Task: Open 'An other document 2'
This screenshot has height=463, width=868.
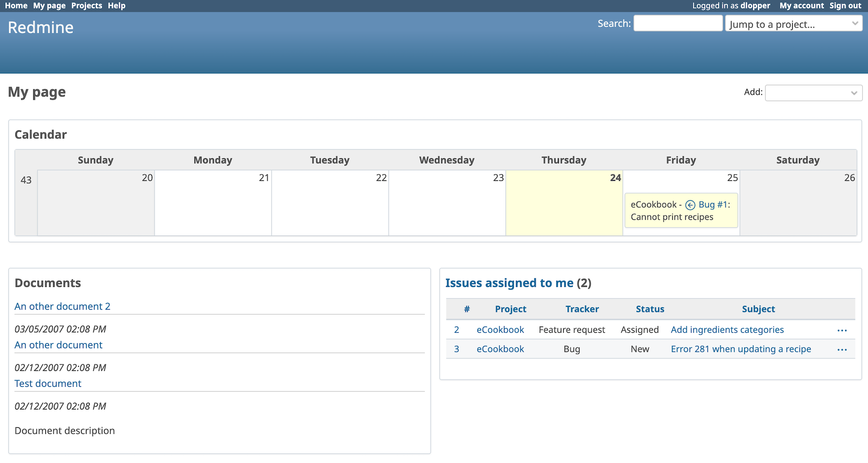Action: click(62, 306)
